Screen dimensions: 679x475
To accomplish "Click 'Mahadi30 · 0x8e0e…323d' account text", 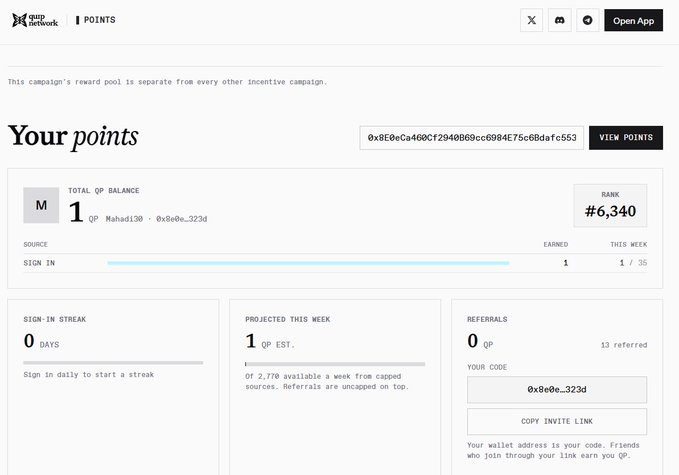I will click(x=156, y=219).
